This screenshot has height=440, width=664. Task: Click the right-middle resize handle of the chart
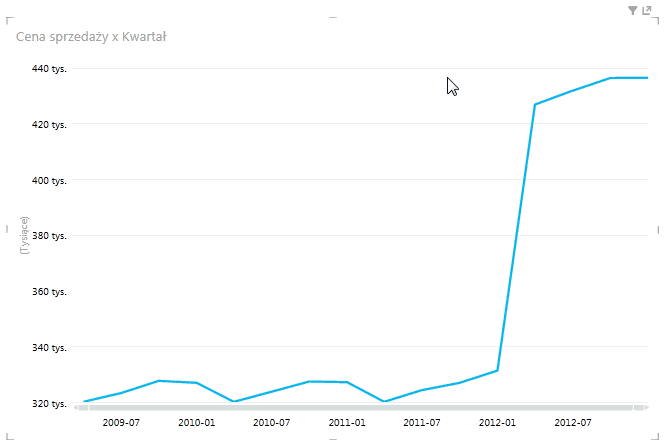point(660,229)
